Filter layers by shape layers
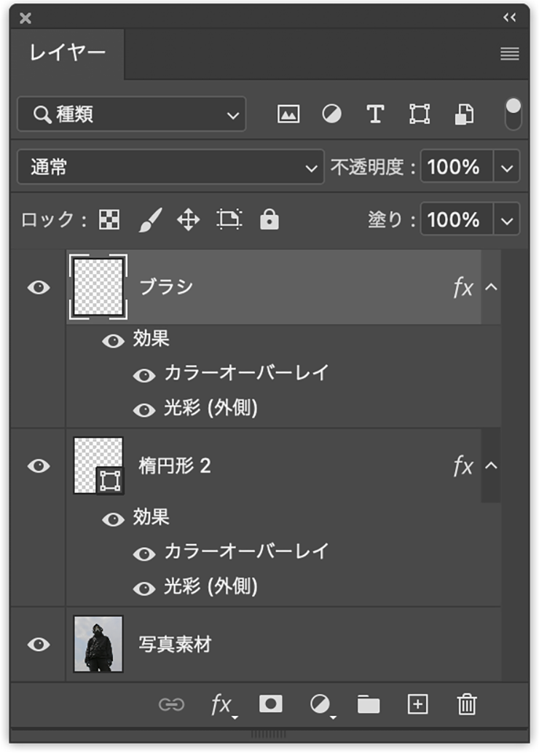 [x=419, y=114]
